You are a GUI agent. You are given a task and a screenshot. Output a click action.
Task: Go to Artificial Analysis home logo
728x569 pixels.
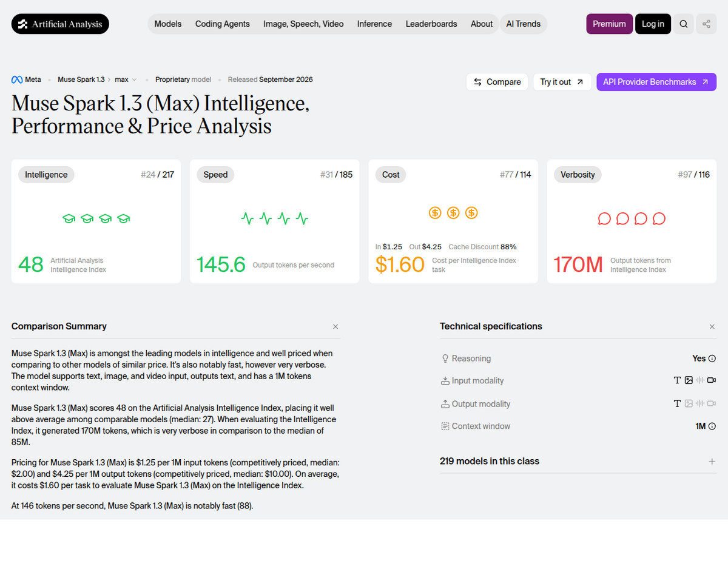(61, 24)
